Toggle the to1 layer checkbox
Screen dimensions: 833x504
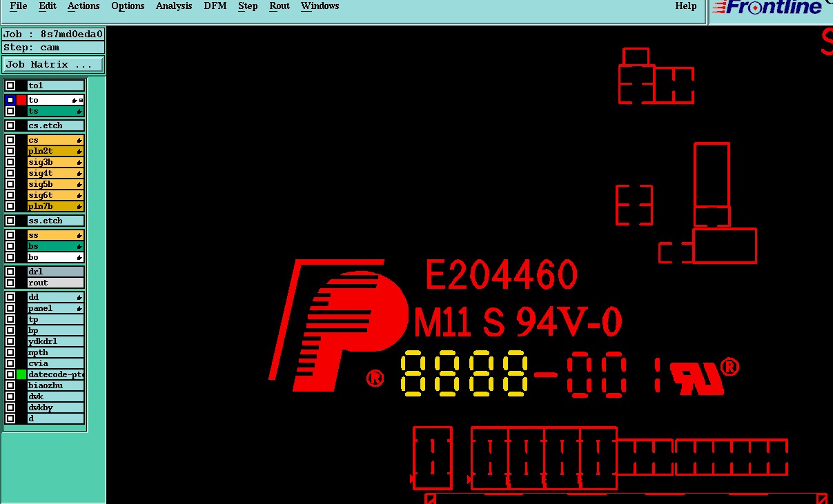click(10, 85)
